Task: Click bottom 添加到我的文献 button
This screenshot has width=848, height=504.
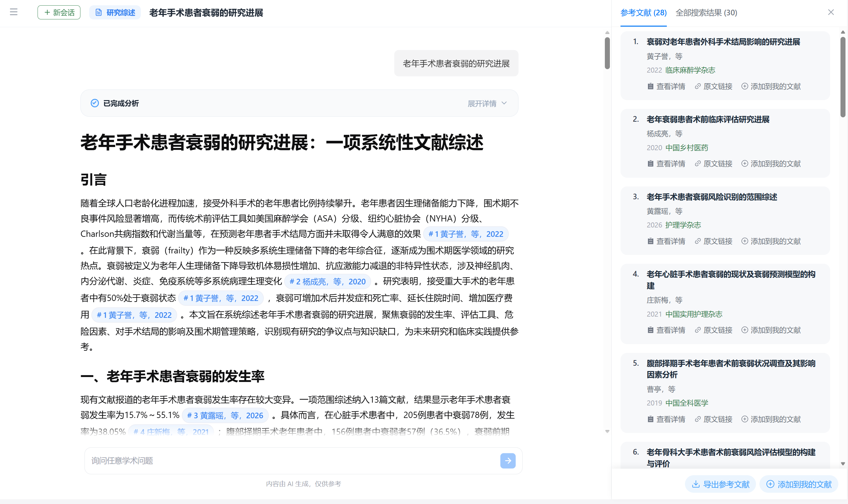Action: pyautogui.click(x=799, y=484)
